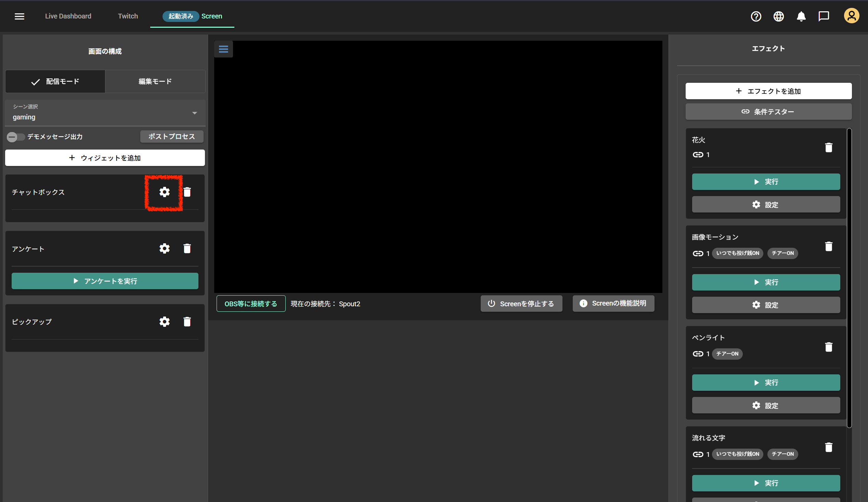Click ポストプロセス button

(171, 137)
